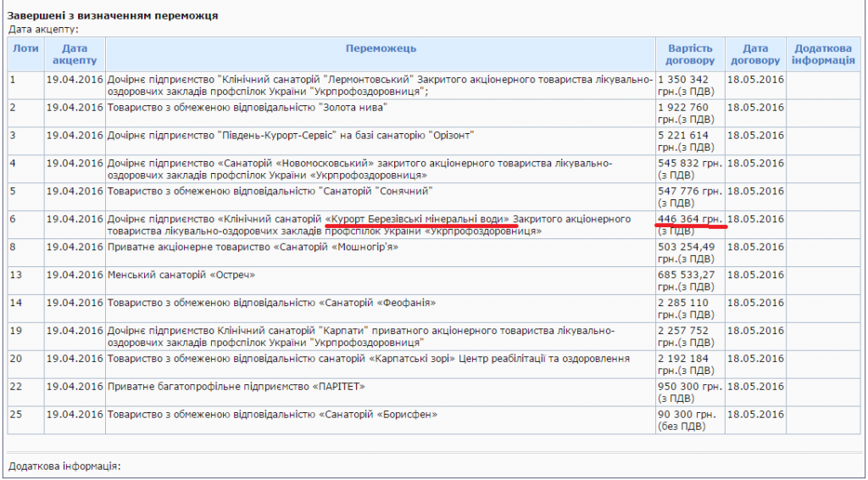Click the "Дата договору" column header
This screenshot has width=868, height=480.
[x=754, y=54]
